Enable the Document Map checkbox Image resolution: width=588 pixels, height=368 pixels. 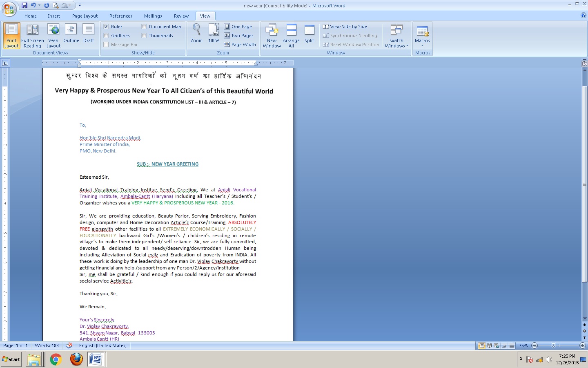(144, 27)
